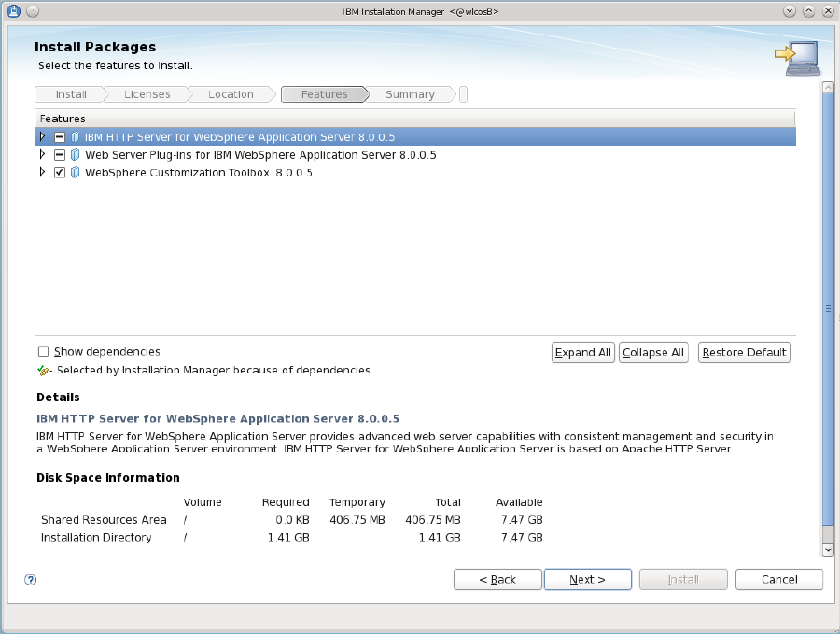
Task: Uncheck the WebSphere Customization Toolbox checkbox
Action: (x=60, y=173)
